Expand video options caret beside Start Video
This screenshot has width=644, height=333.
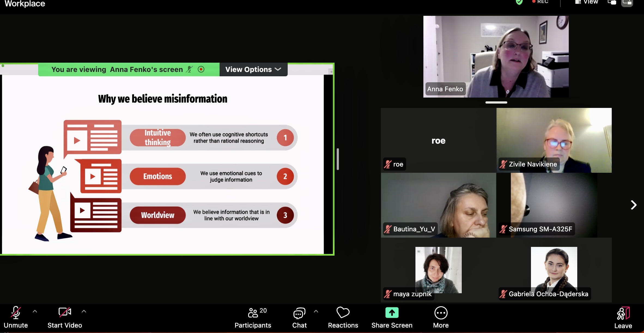[x=84, y=311]
